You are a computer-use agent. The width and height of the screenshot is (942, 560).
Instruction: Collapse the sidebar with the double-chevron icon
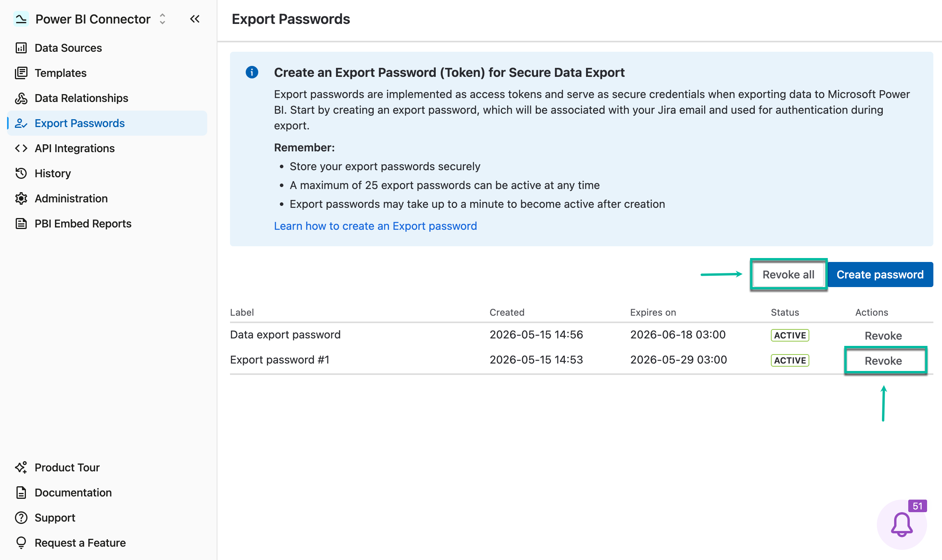[195, 19]
